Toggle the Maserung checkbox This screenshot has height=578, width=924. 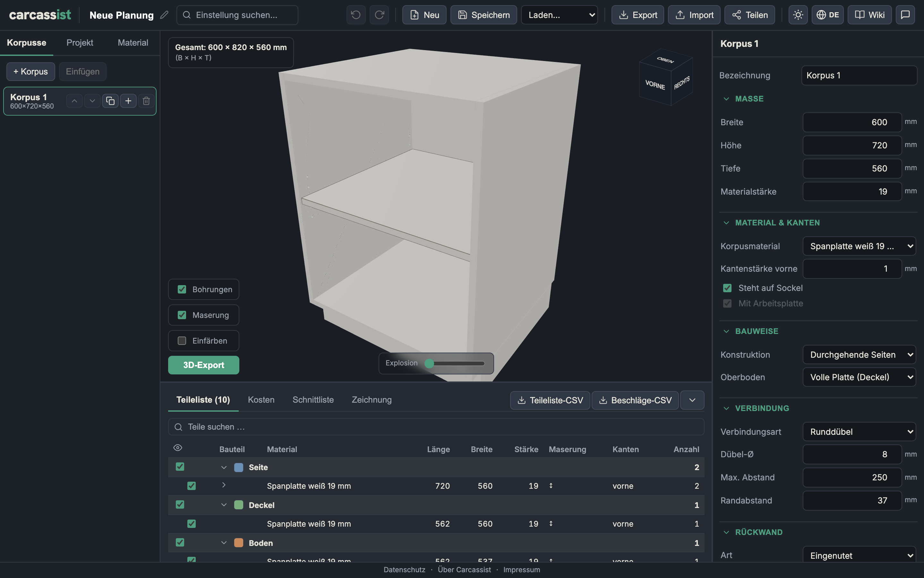click(182, 315)
